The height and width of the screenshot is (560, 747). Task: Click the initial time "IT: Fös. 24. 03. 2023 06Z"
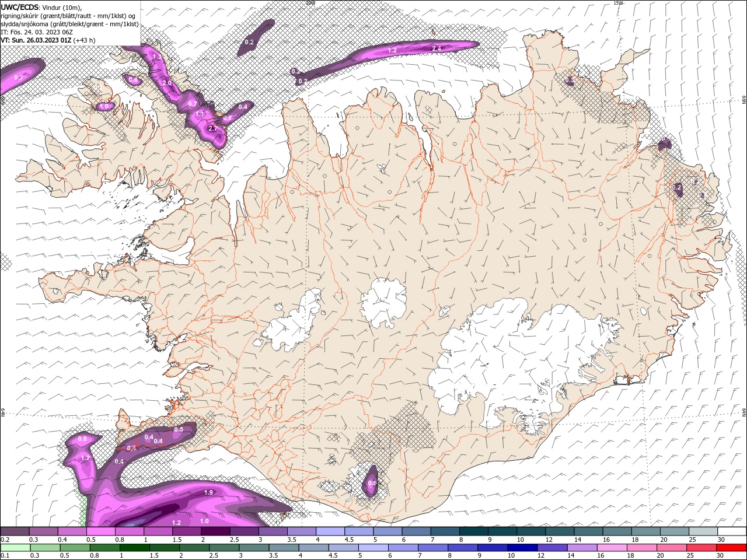36,32
